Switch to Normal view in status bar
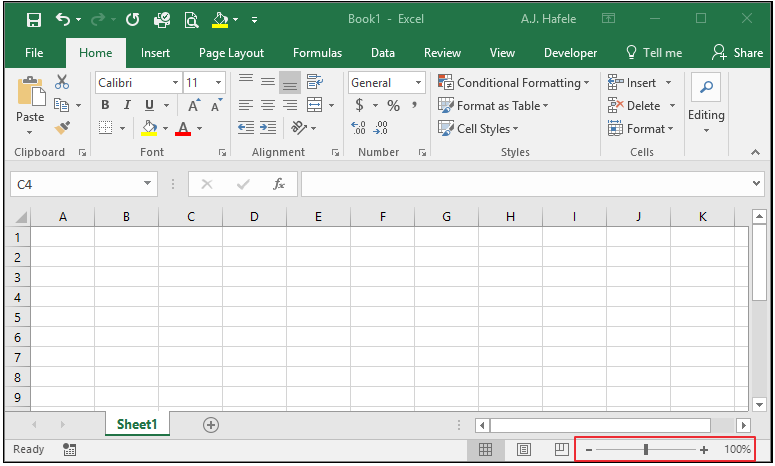775x466 pixels. pos(485,449)
